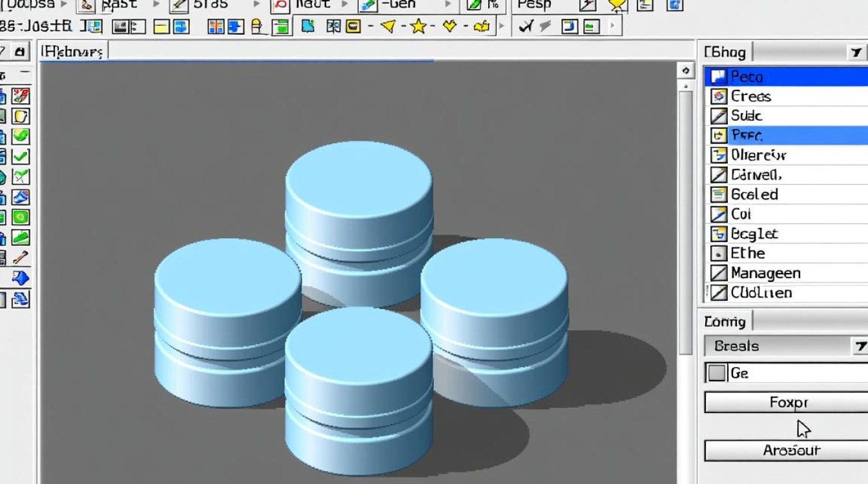
Task: Select the Gcaled item in the list
Action: (x=754, y=194)
